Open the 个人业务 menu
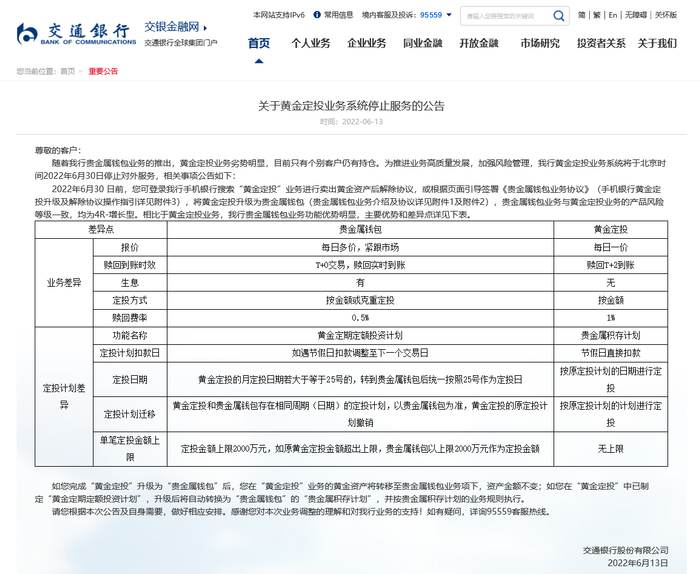 point(311,43)
